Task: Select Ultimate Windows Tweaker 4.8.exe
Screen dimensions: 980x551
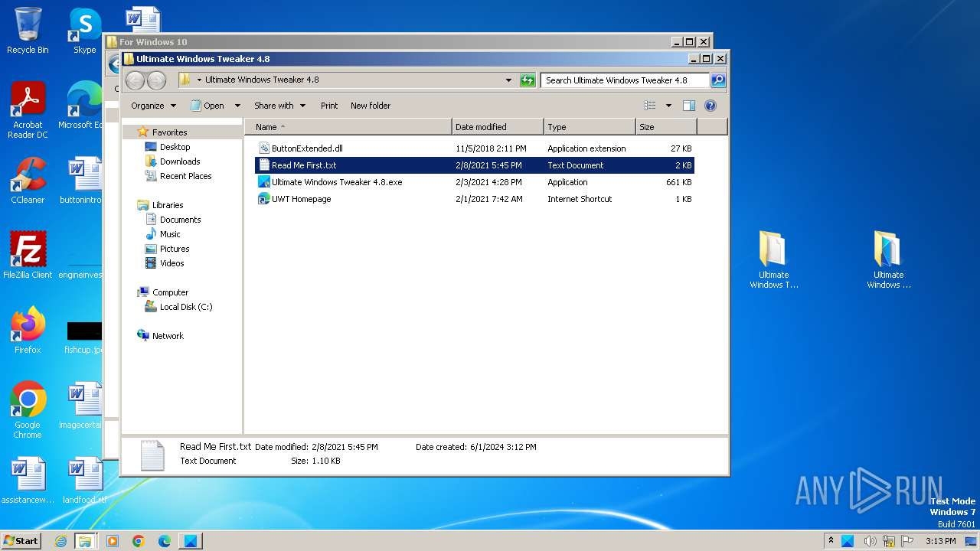Action: click(475, 182)
